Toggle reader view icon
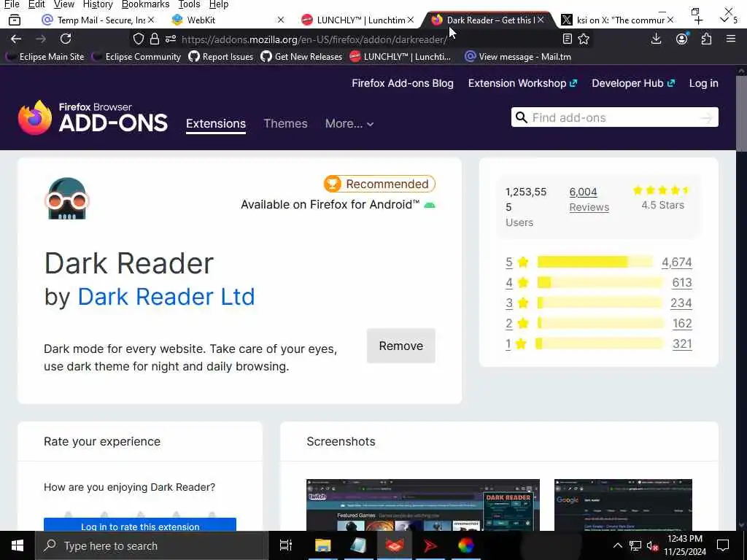 click(x=567, y=39)
